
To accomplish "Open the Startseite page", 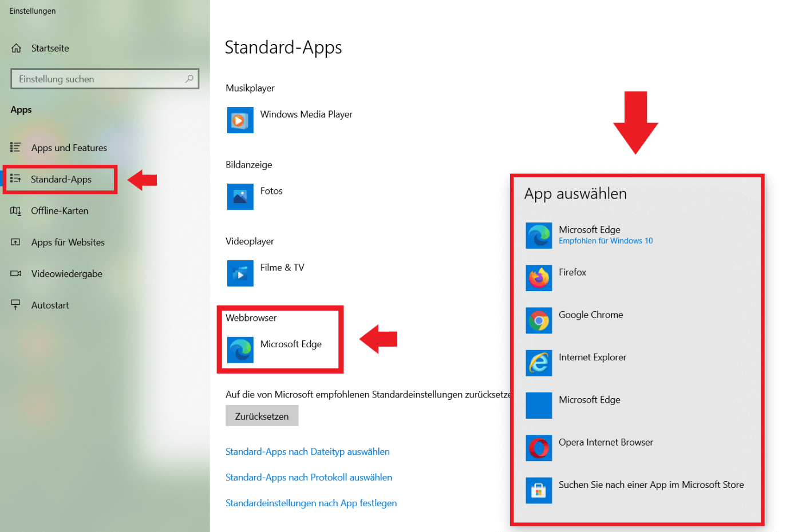I will click(x=50, y=48).
